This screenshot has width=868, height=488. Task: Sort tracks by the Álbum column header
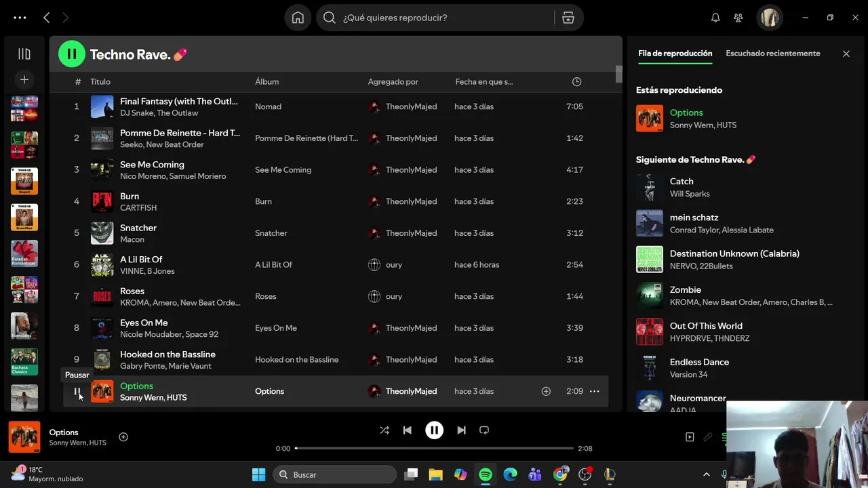point(267,81)
